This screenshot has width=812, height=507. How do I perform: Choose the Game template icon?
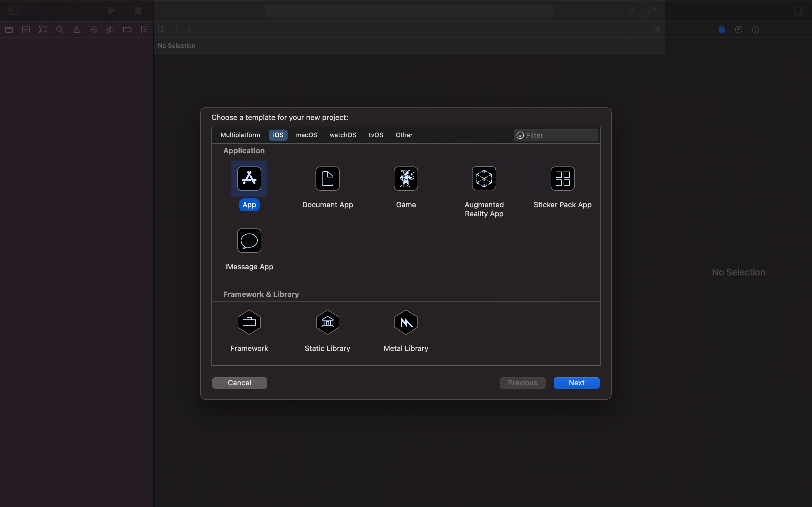(406, 178)
